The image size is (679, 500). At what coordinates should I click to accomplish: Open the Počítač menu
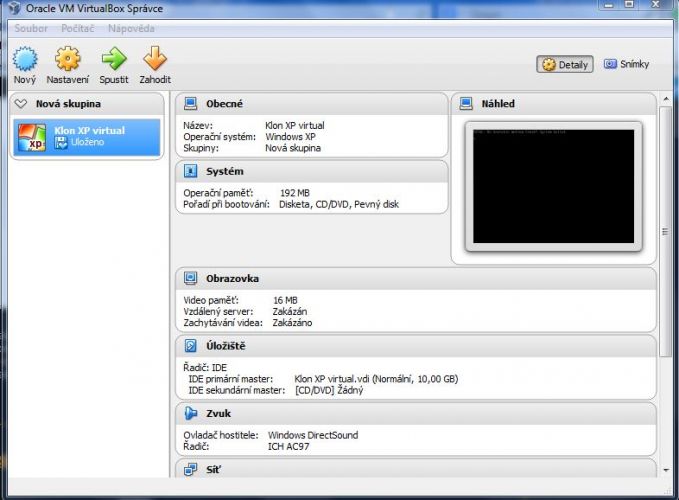78,29
